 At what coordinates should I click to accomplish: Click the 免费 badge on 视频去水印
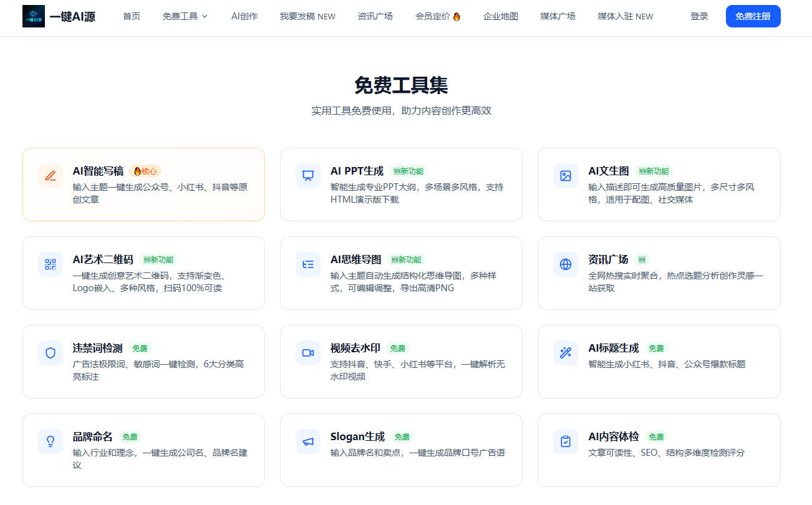point(398,349)
